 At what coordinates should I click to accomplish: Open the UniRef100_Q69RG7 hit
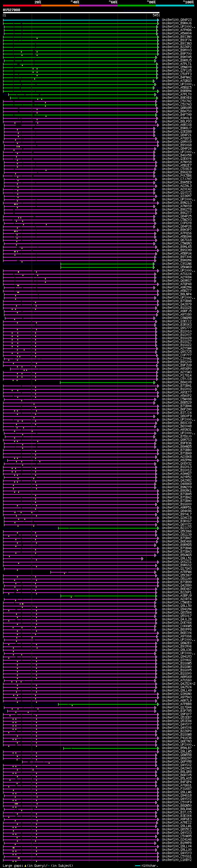tap(177, 281)
